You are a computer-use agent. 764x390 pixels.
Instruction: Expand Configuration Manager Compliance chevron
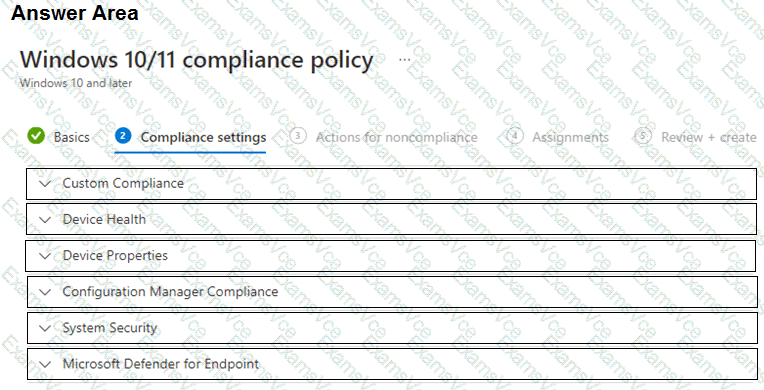click(45, 292)
